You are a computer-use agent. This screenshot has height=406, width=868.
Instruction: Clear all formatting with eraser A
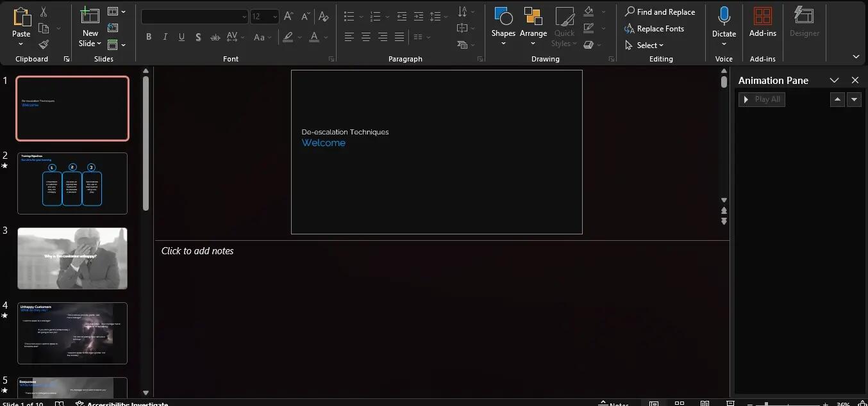pyautogui.click(x=324, y=17)
